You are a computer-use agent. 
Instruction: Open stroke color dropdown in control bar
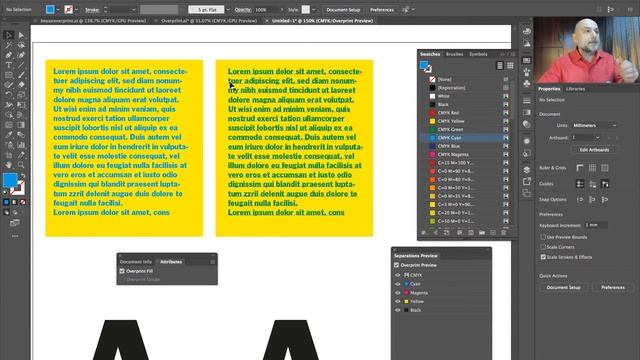point(76,9)
